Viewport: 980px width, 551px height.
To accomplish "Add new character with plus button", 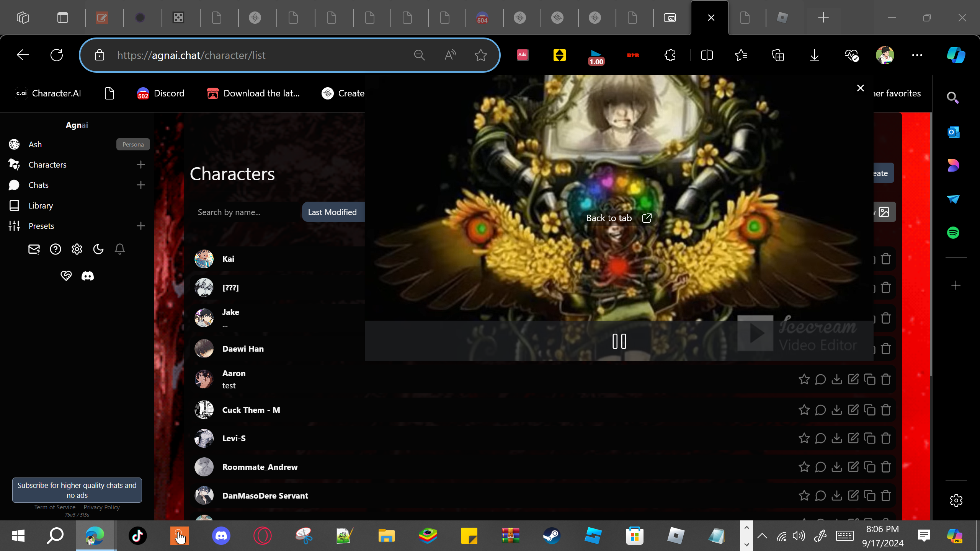I will pyautogui.click(x=140, y=165).
